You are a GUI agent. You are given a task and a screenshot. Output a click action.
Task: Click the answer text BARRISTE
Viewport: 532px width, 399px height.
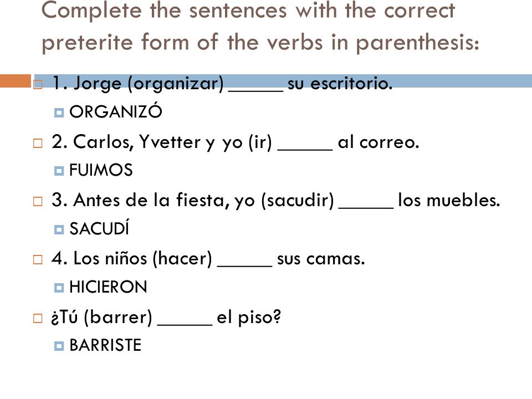105,345
